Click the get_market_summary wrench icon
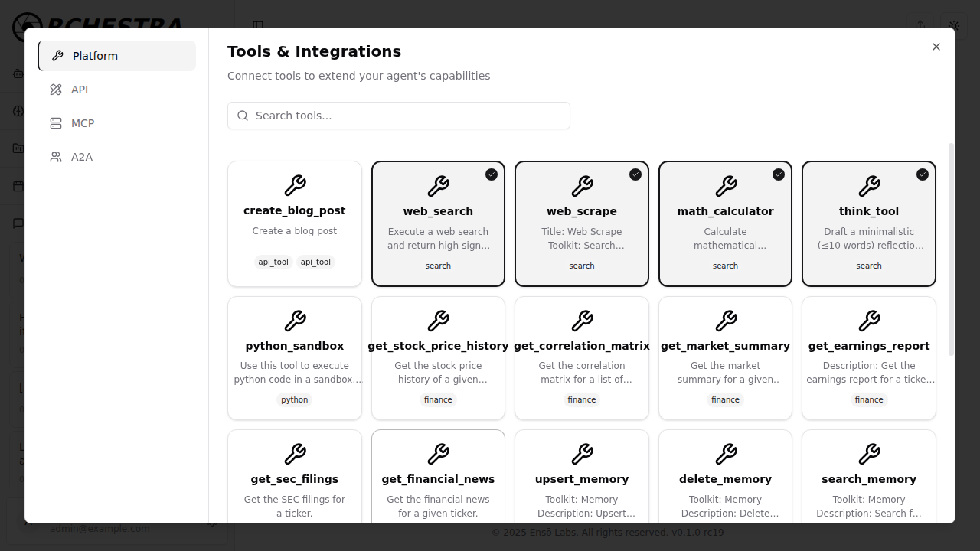Image resolution: width=980 pixels, height=551 pixels. click(725, 321)
